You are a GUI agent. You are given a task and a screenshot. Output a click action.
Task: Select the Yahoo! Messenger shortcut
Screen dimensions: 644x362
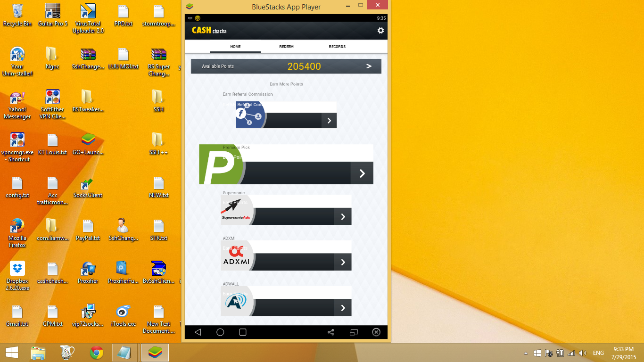tap(17, 104)
